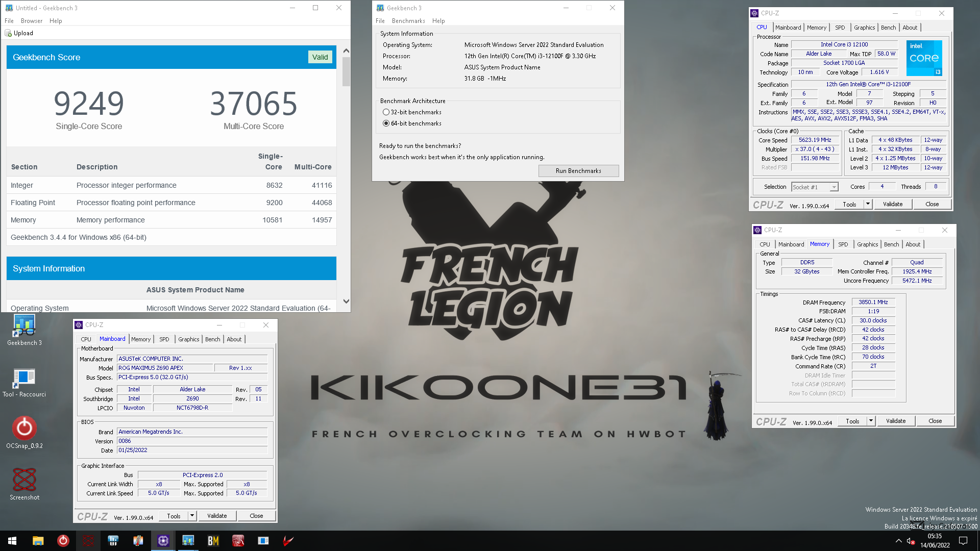
Task: Click the Run Benchmarks button
Action: [578, 171]
